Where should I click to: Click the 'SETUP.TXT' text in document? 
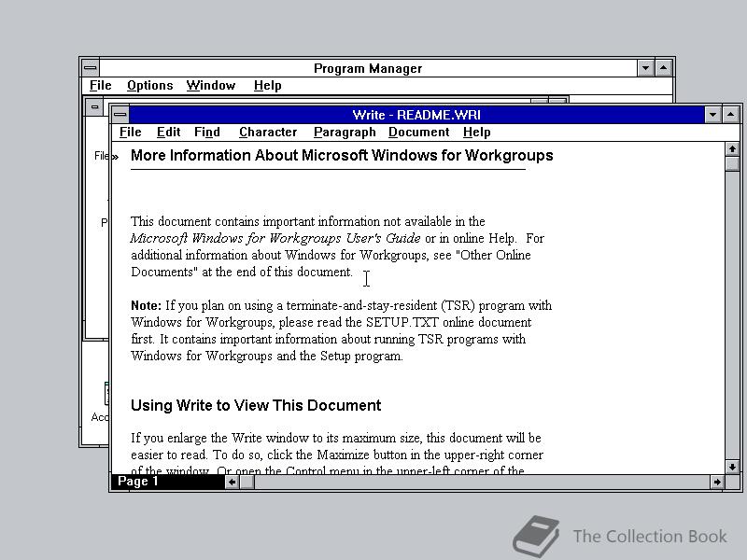click(x=402, y=322)
